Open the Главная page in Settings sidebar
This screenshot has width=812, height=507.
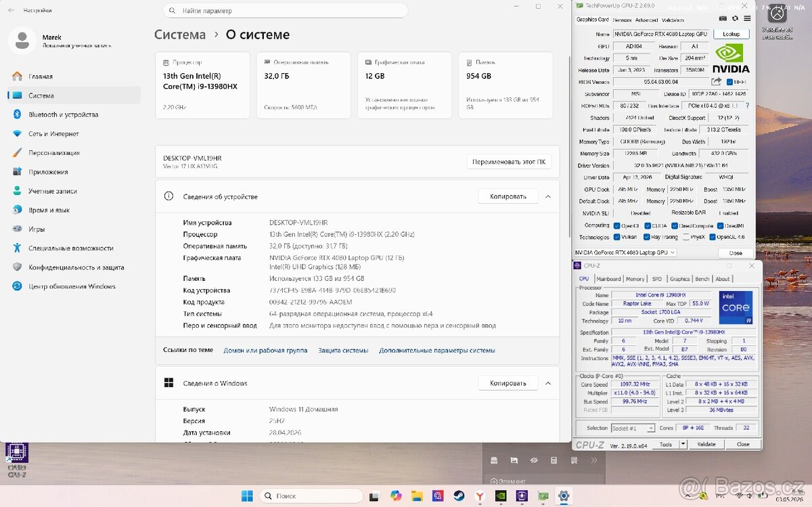point(73,76)
